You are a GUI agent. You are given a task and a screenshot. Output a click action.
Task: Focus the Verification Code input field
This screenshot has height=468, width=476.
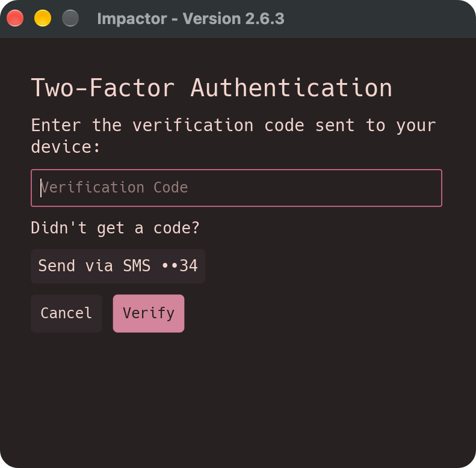click(x=236, y=188)
